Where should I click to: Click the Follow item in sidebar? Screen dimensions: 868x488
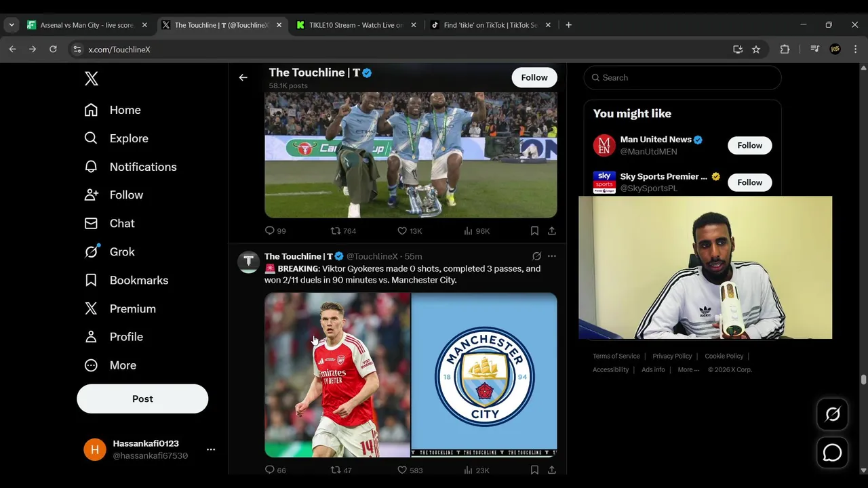tap(113, 195)
